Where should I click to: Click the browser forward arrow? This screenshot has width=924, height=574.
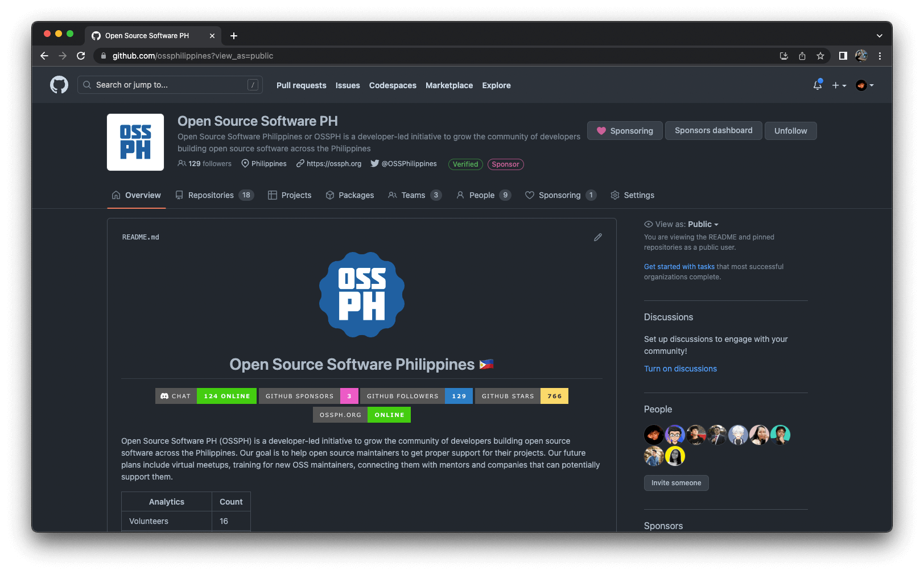(x=63, y=56)
